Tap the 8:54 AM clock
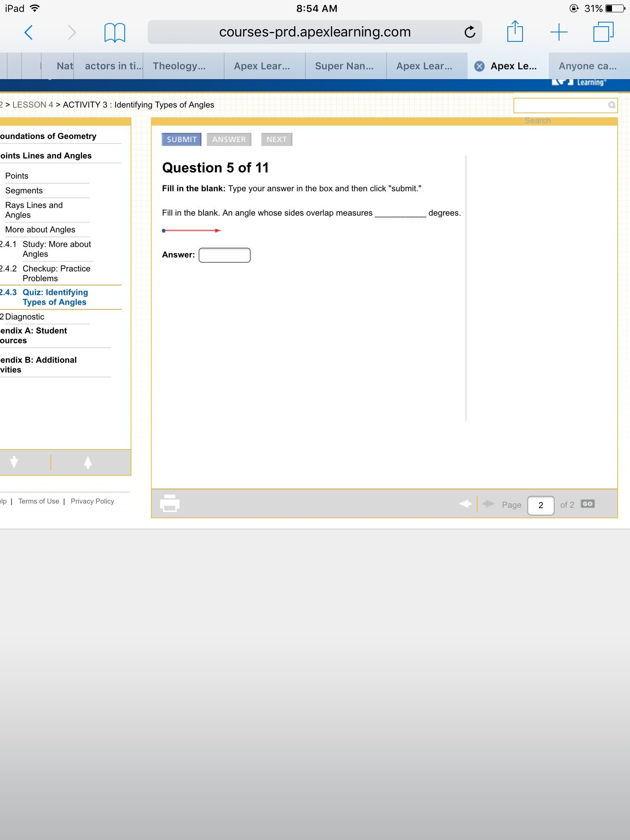630x840 pixels. click(317, 9)
